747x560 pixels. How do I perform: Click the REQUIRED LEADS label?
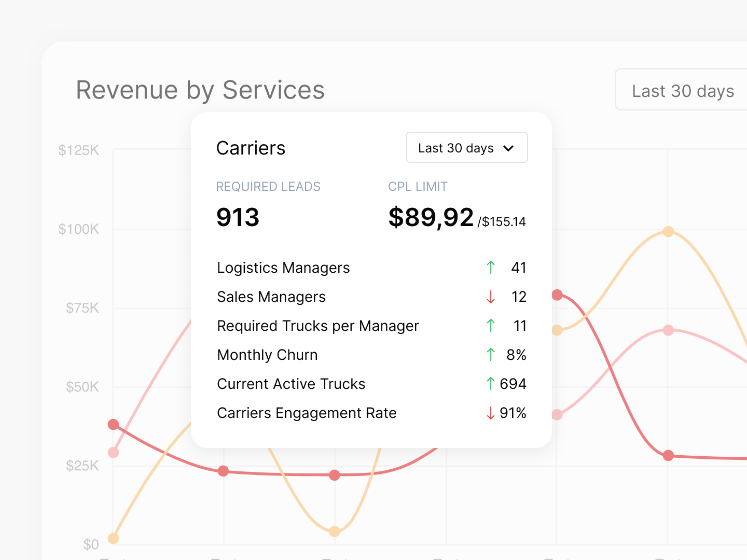pos(268,187)
